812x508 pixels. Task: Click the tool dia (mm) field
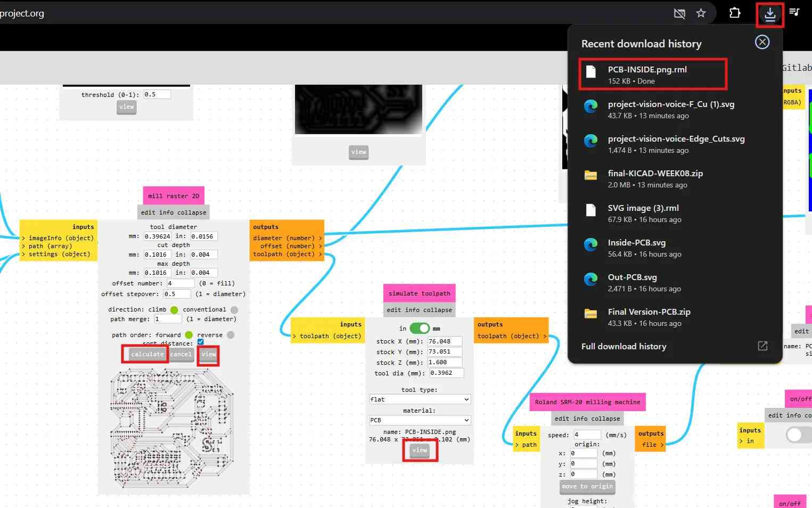446,373
